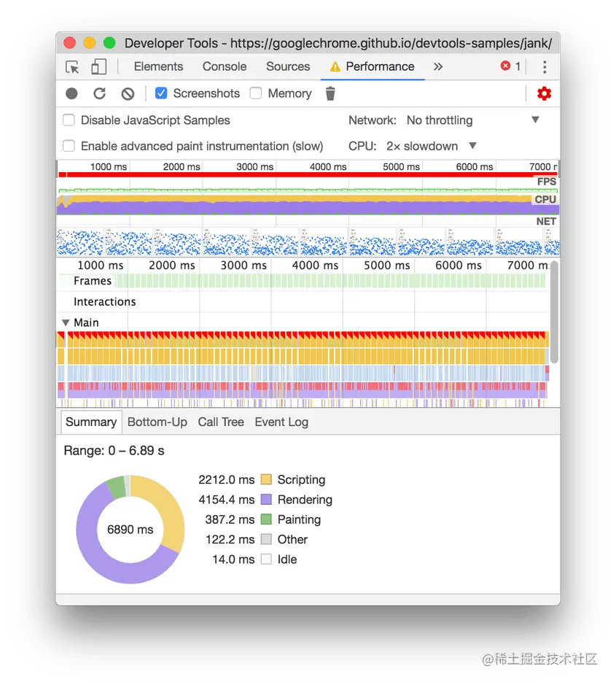Click the 387.2 ms Painting value
The height and width of the screenshot is (685, 616).
click(230, 520)
